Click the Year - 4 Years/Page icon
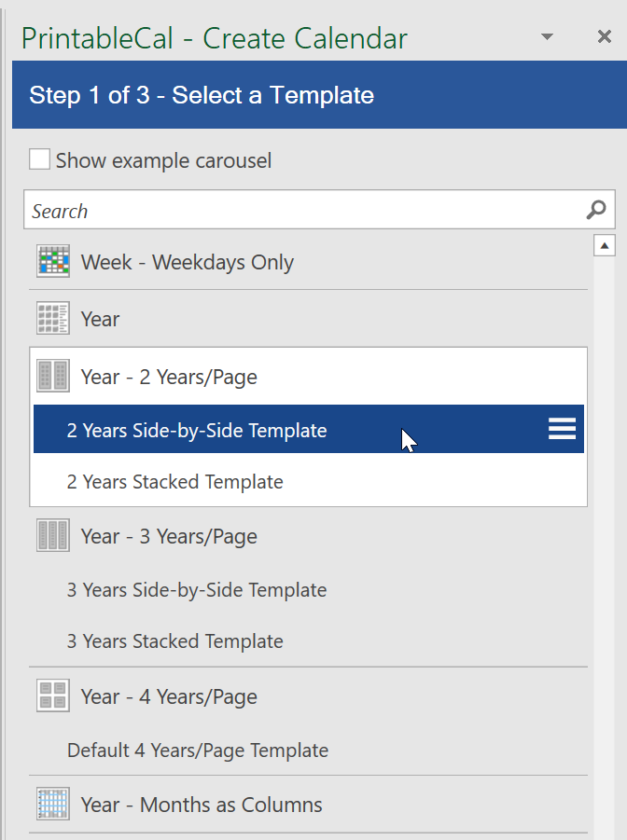Screen dimensions: 627x840 (x=53, y=695)
